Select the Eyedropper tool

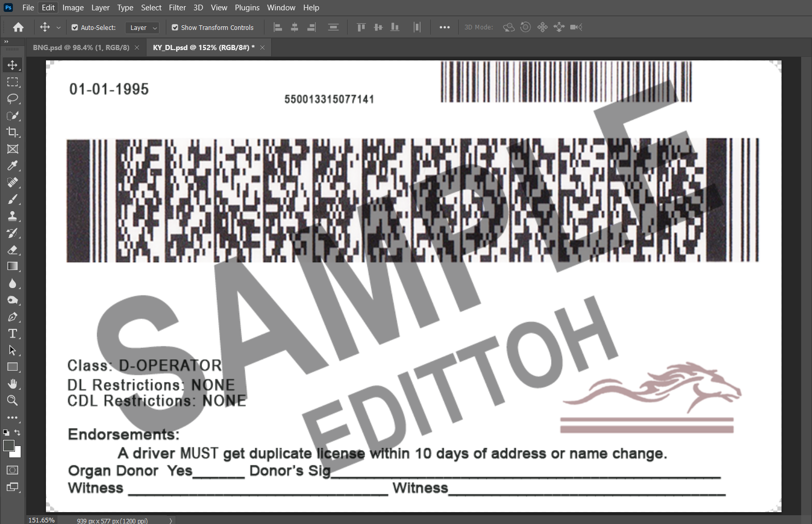(12, 166)
